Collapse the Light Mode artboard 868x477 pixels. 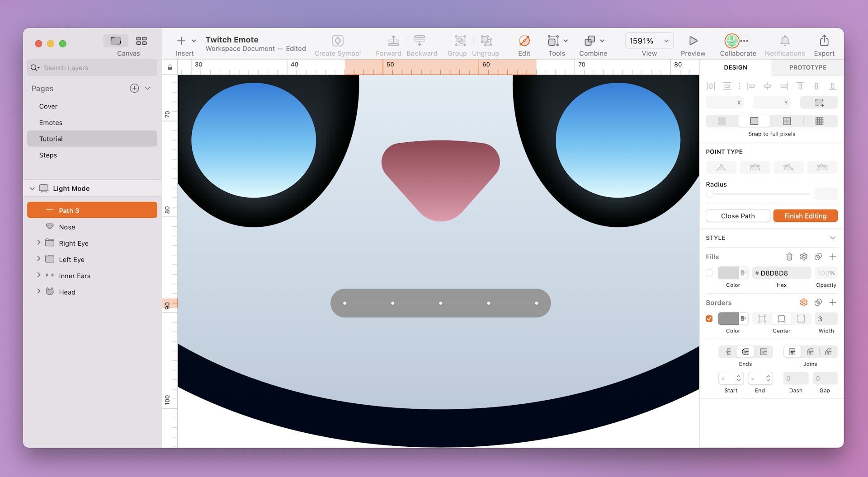pos(32,188)
